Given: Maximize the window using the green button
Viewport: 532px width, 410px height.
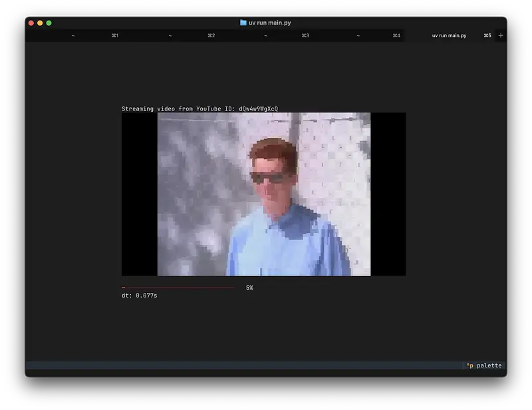Looking at the screenshot, I should pos(49,23).
